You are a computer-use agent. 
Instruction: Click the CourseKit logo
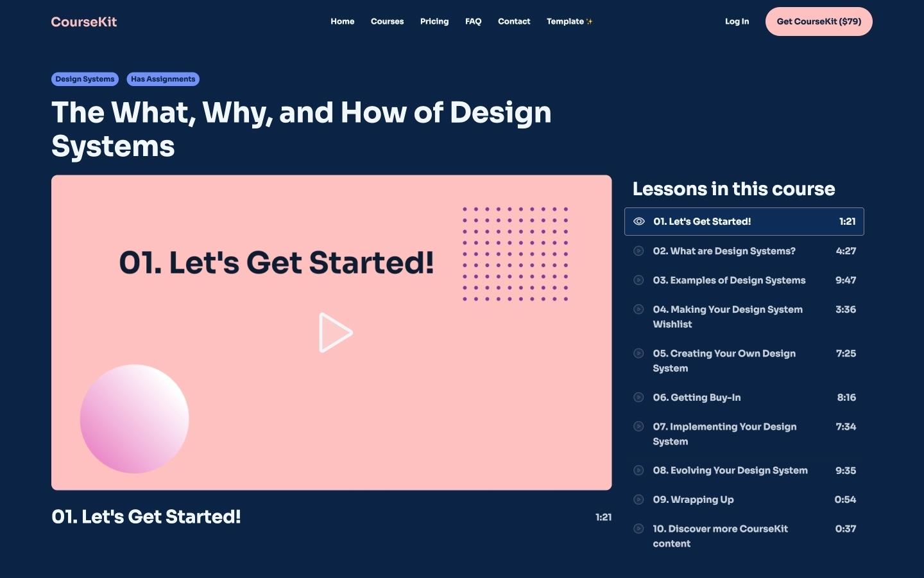coord(83,21)
